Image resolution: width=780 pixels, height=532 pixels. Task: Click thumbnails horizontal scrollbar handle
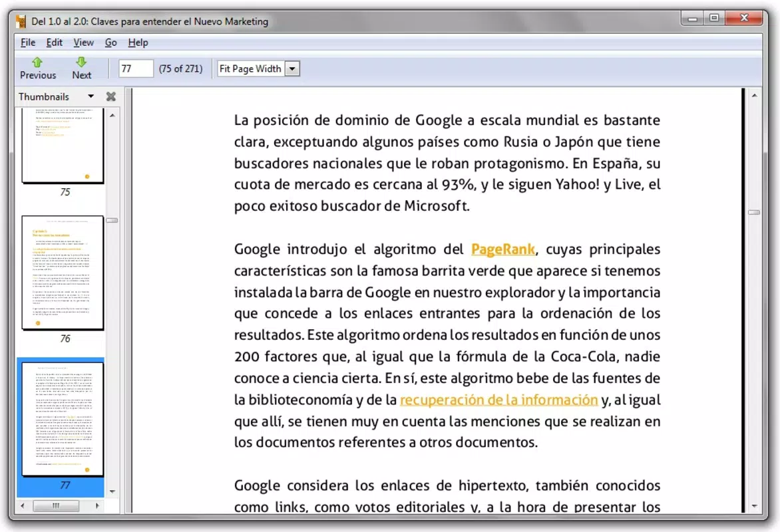pos(56,505)
